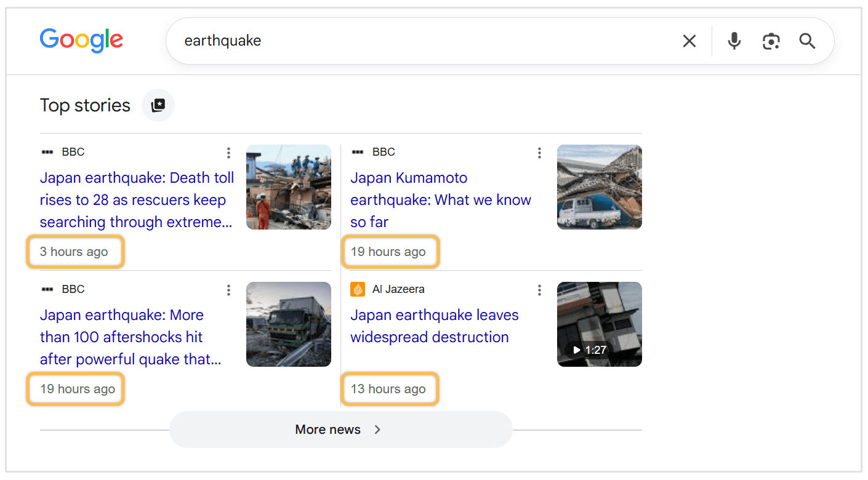This screenshot has height=480, width=868.
Task: Open Japan Kumamoto earthquake headline
Action: point(441,200)
